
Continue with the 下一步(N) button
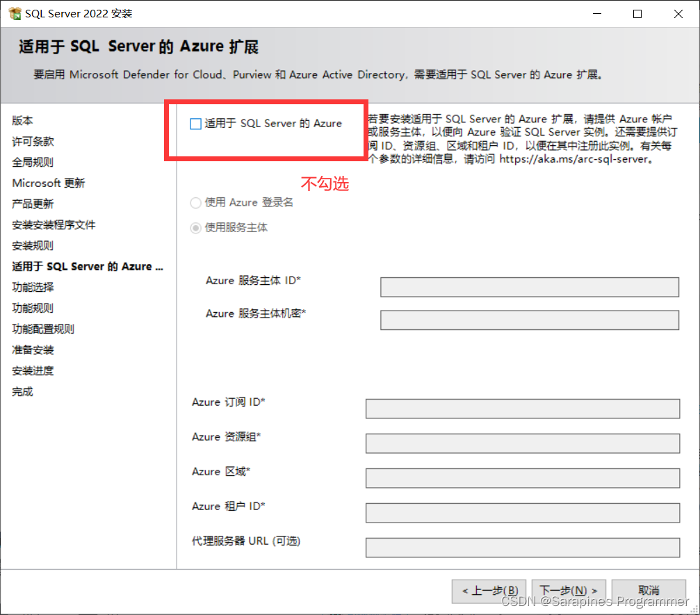[x=569, y=591]
